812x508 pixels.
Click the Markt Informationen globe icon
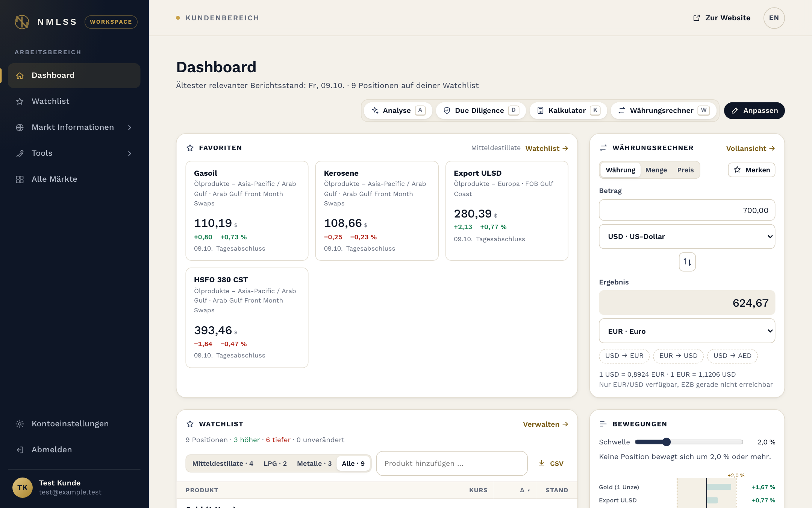pos(20,128)
